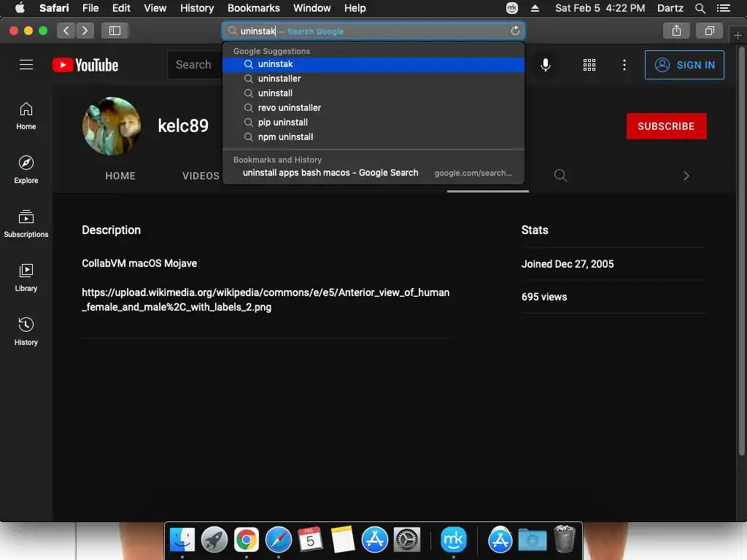
Task: Open System Preferences from the Dock
Action: pyautogui.click(x=407, y=540)
